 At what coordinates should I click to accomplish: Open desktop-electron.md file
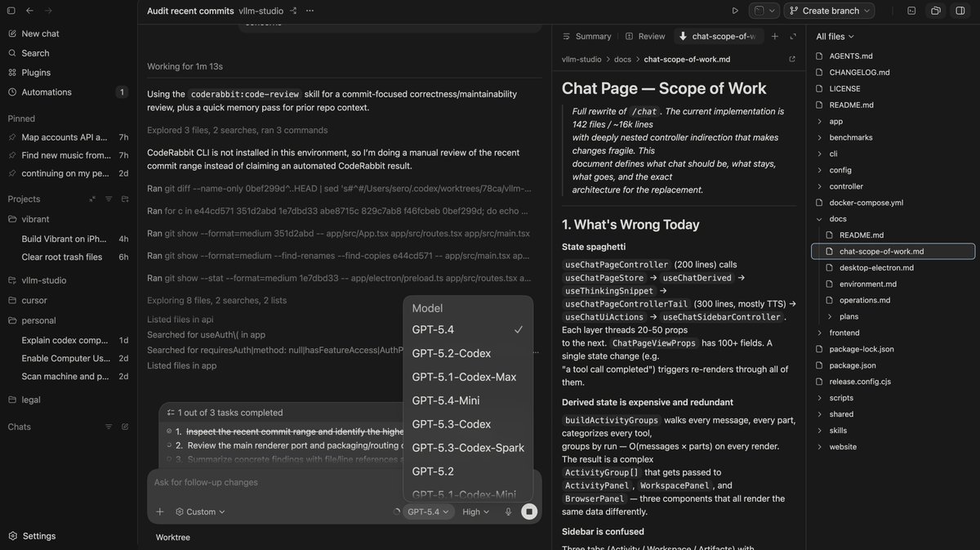(x=875, y=267)
